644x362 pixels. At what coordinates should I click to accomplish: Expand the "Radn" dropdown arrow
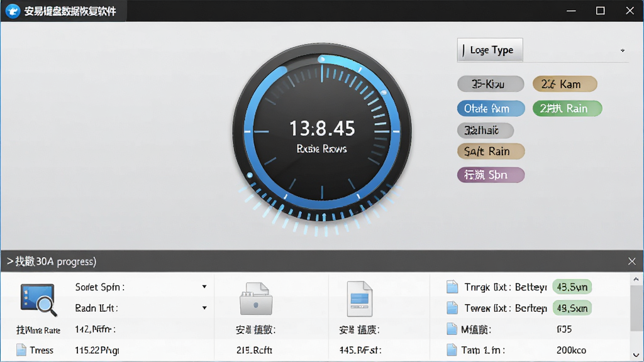pos(204,308)
